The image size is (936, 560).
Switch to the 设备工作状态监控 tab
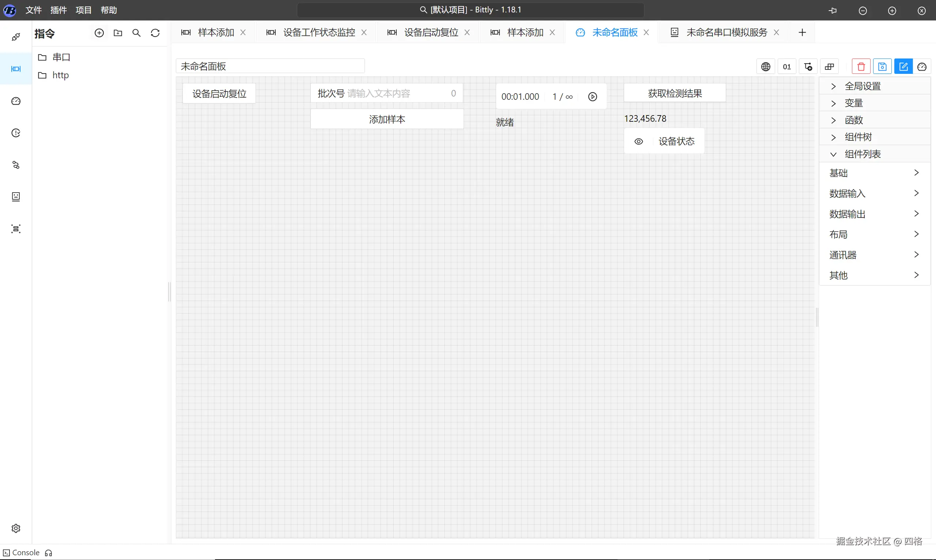pyautogui.click(x=318, y=33)
